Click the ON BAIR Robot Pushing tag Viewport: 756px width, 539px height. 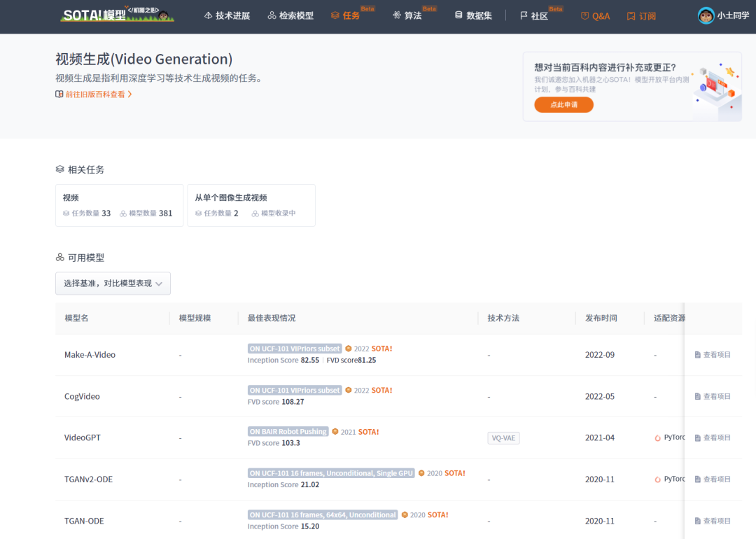(x=288, y=431)
